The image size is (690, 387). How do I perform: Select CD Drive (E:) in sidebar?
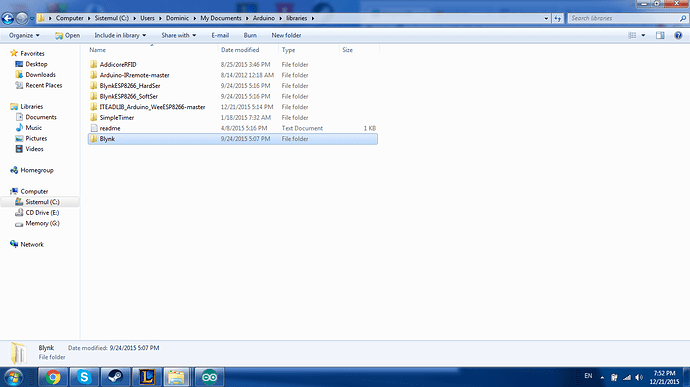[x=42, y=213]
